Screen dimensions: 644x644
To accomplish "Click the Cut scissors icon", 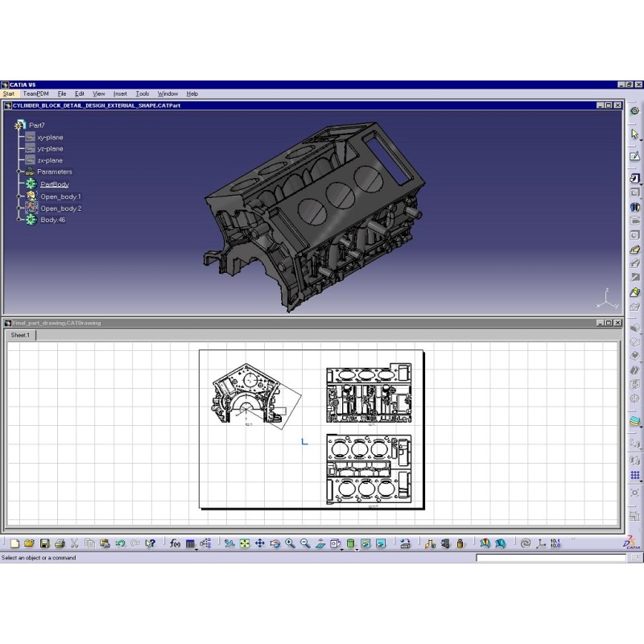I will (x=74, y=543).
